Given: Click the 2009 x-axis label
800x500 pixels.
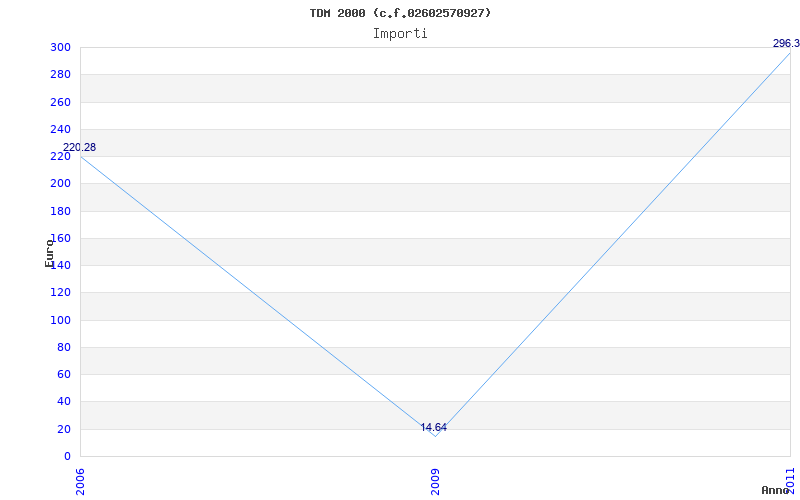Looking at the screenshot, I should (x=435, y=482).
